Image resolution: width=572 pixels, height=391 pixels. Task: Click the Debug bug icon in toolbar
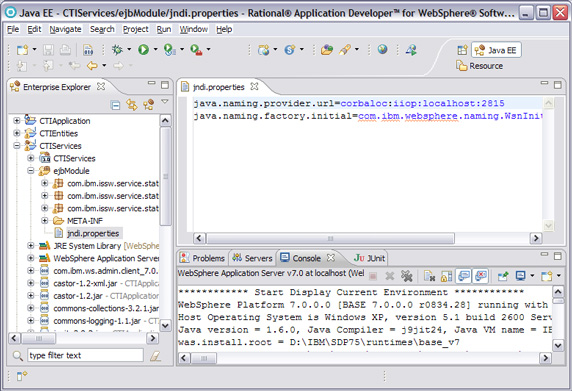[117, 50]
